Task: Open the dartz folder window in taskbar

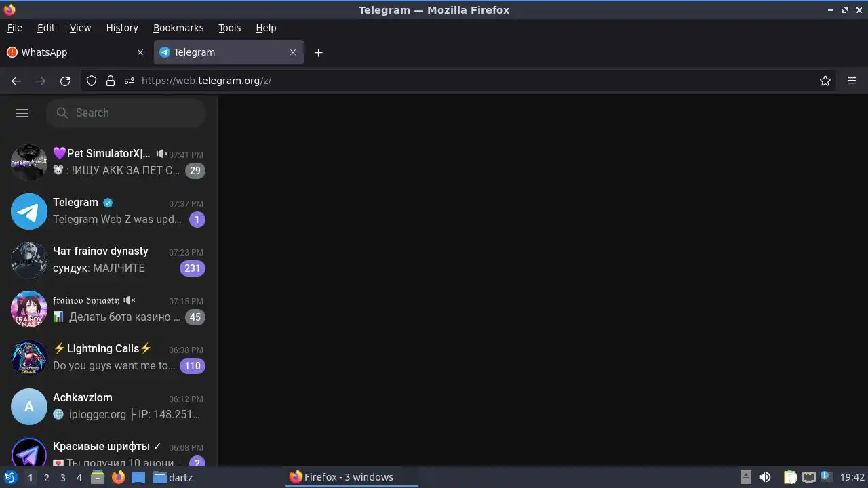Action: [173, 477]
